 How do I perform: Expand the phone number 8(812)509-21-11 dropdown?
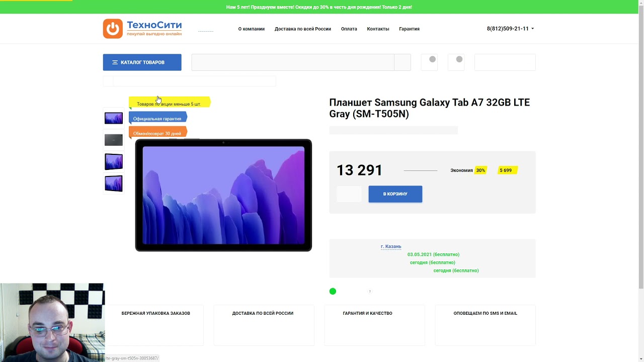point(510,29)
